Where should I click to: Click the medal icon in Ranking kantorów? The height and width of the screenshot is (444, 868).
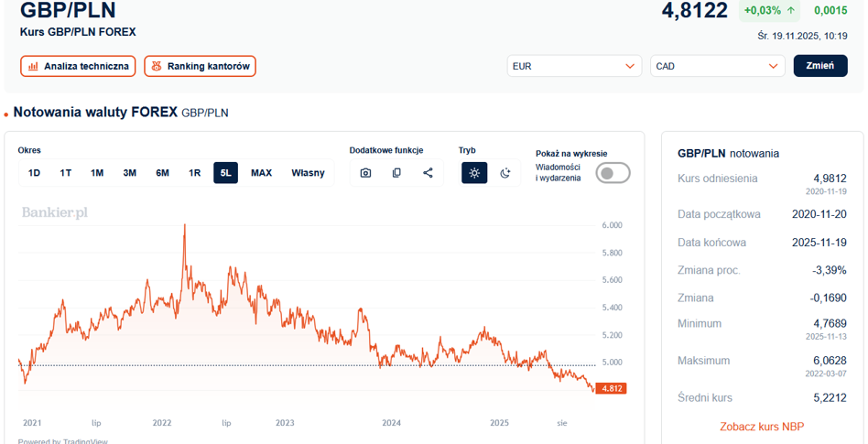click(157, 67)
